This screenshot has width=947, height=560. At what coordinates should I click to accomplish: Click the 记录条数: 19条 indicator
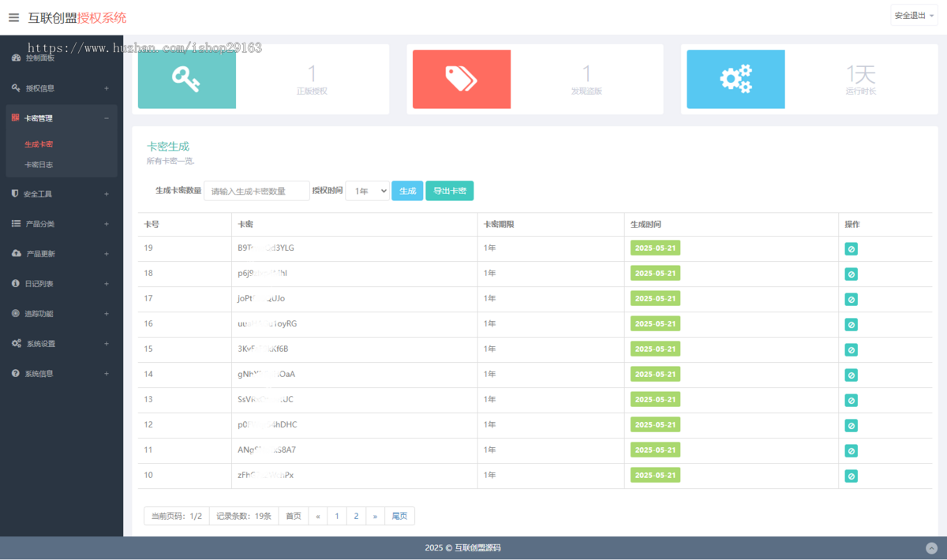(x=244, y=516)
